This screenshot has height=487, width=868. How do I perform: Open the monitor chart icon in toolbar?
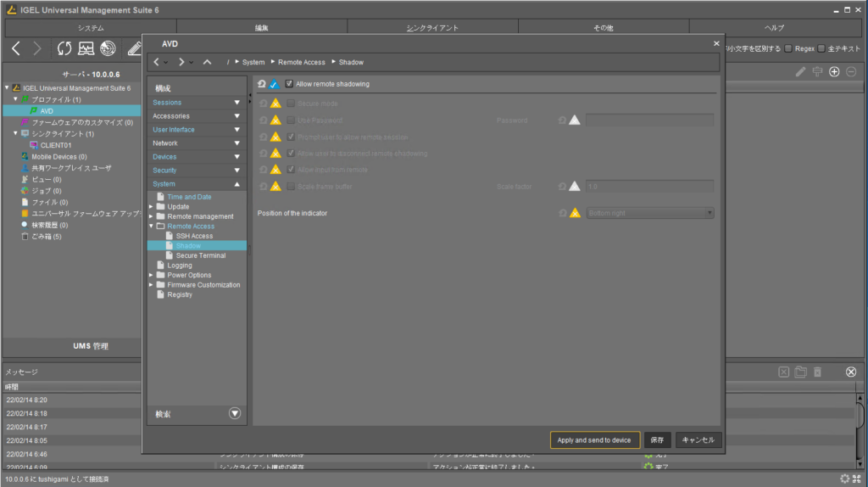pyautogui.click(x=86, y=48)
